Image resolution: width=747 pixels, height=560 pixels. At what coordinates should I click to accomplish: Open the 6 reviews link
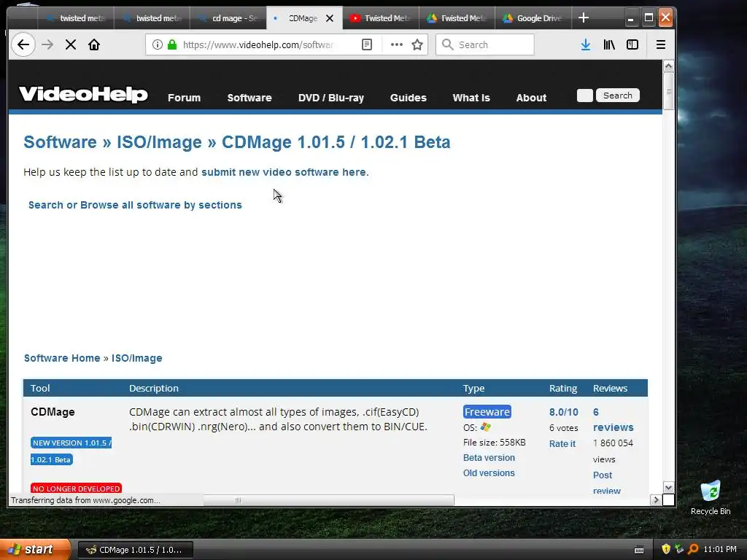(613, 419)
